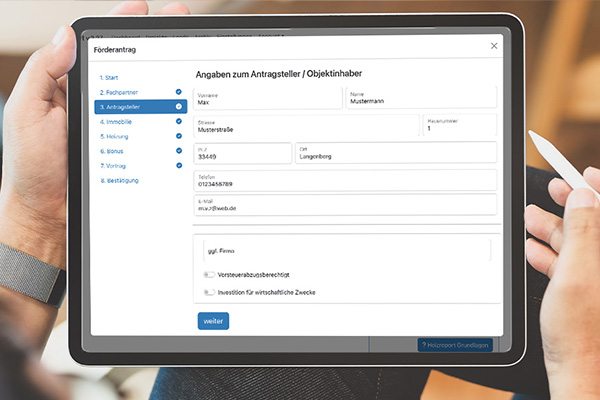Click the checkmark icon beside Fachpartner
Image resolution: width=600 pixels, height=400 pixels.
click(178, 92)
